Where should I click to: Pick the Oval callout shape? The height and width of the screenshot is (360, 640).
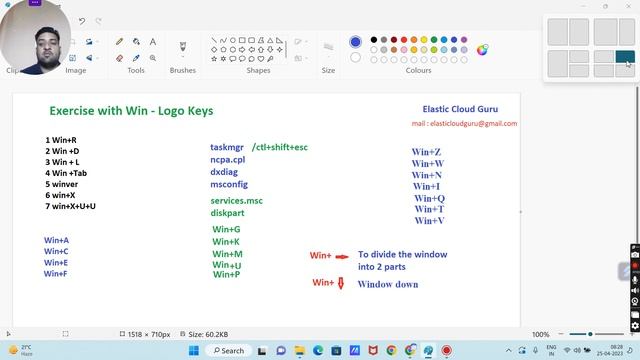(x=242, y=59)
